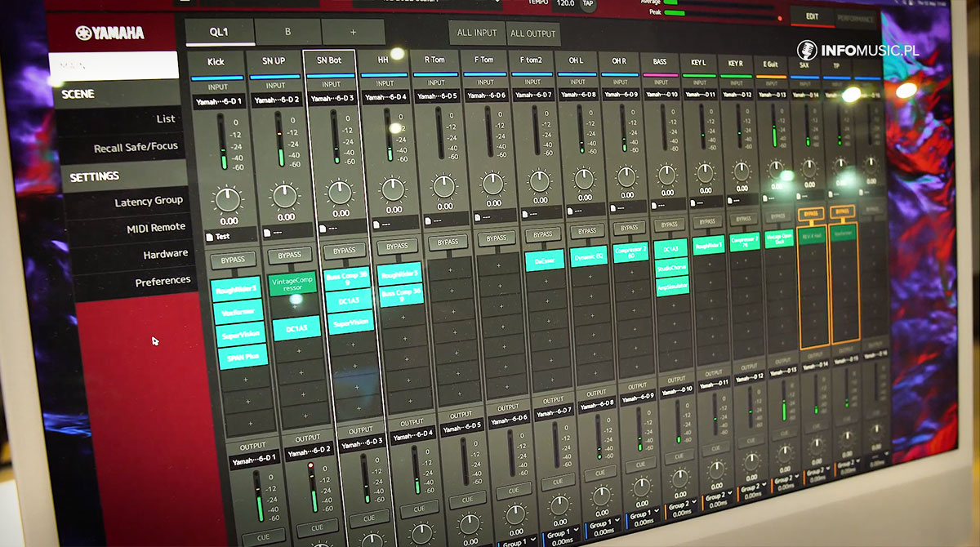Enable BYPASS on the HH strip
Screen dimensions: 980x547
(397, 247)
